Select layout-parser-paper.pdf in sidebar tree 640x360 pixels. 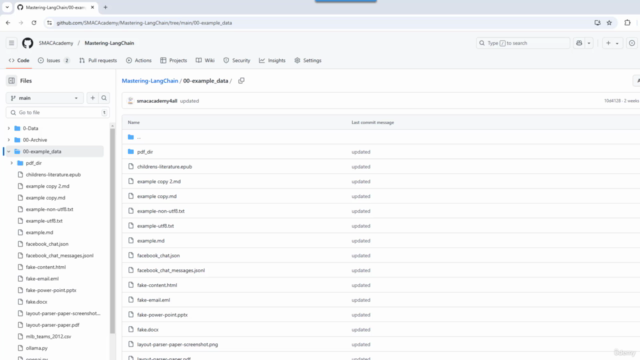(x=52, y=325)
